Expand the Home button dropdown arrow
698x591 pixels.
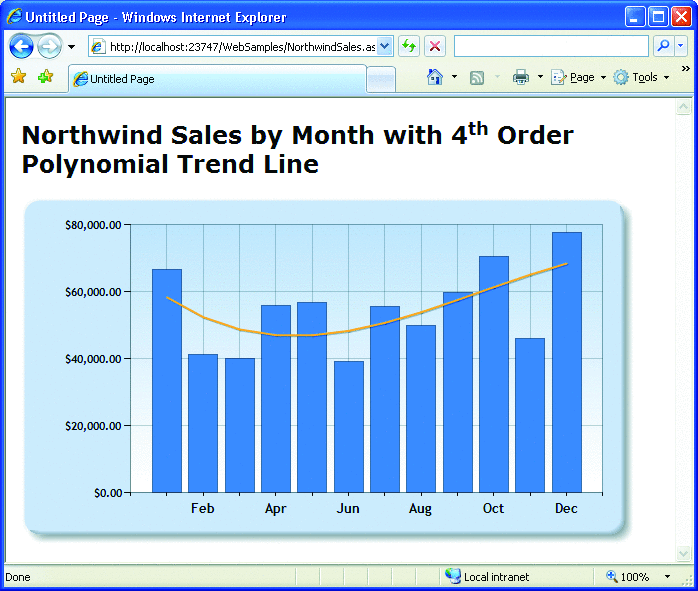[x=454, y=77]
